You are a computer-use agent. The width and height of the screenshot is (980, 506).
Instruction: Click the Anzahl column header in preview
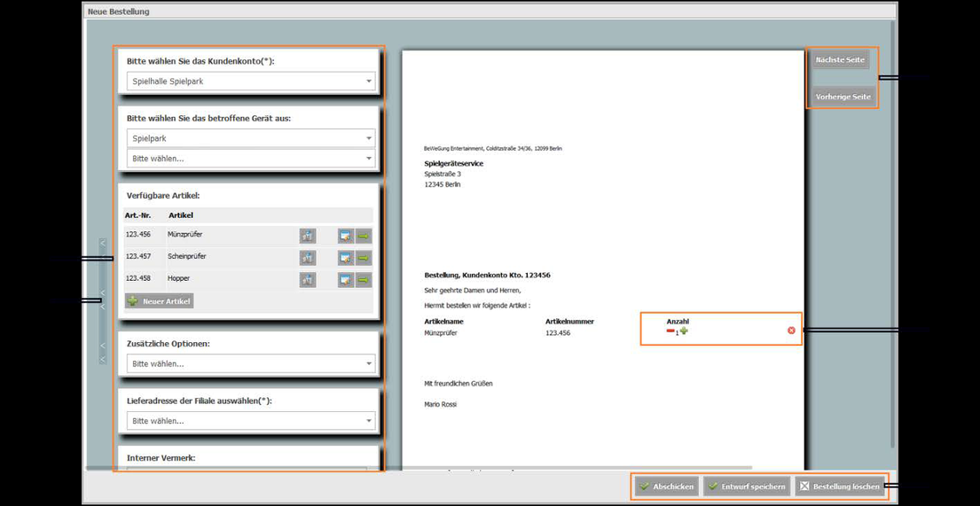(x=678, y=322)
